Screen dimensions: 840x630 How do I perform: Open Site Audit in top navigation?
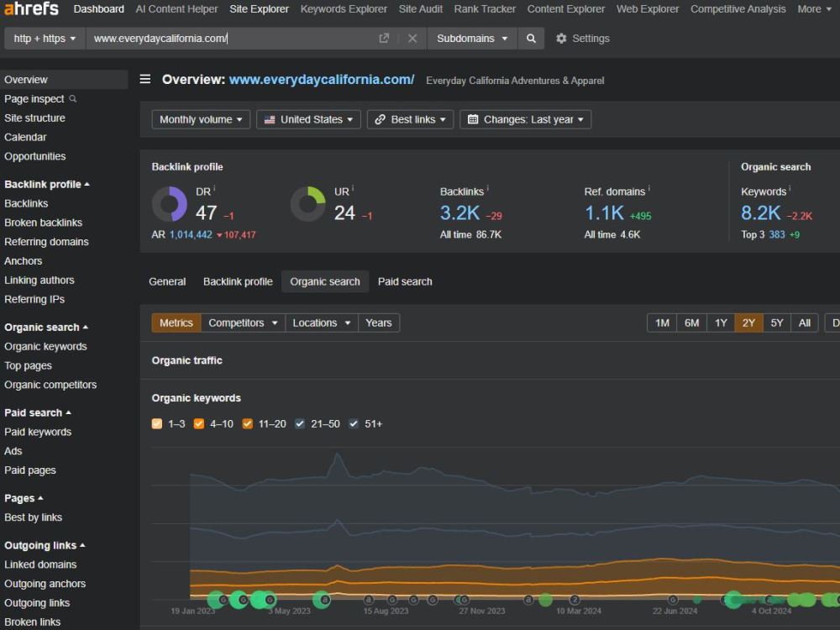tap(421, 9)
